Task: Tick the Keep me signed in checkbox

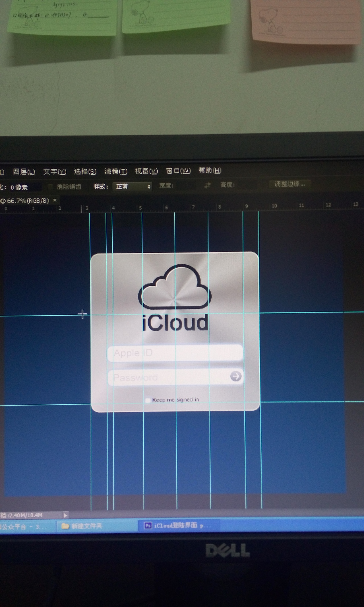Action: click(148, 400)
